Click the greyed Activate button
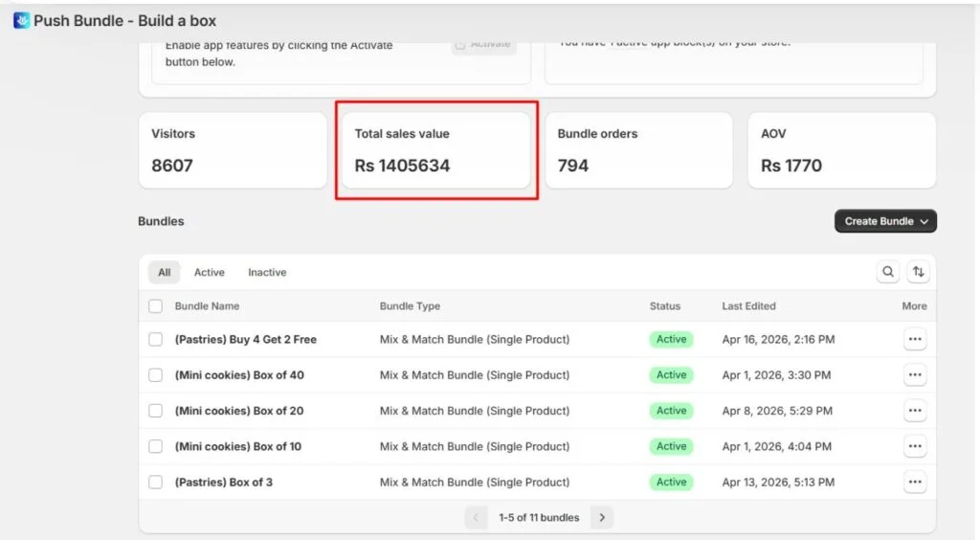This screenshot has width=980, height=540. [484, 45]
